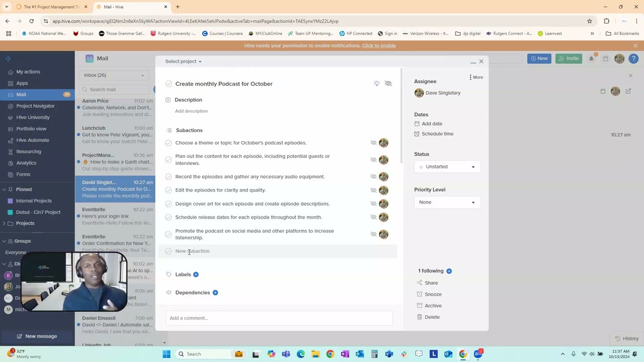
Task: Expand the Projects section
Action: coord(4,223)
